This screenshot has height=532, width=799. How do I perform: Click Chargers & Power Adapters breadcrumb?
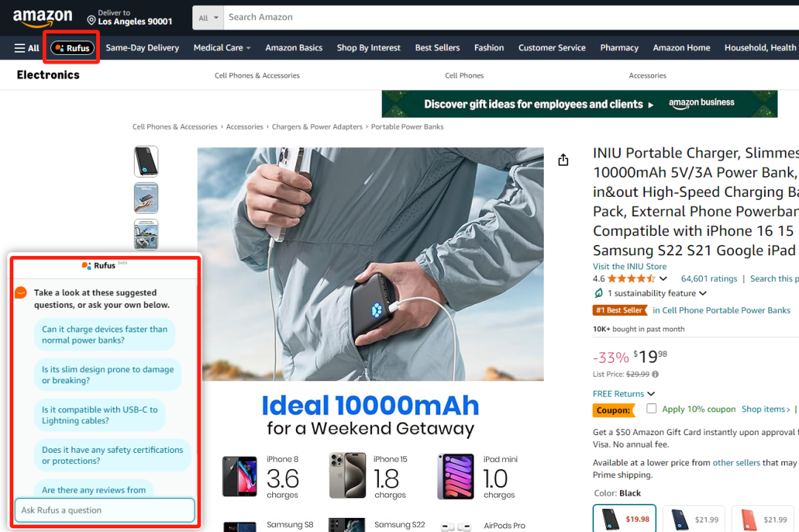[317, 127]
